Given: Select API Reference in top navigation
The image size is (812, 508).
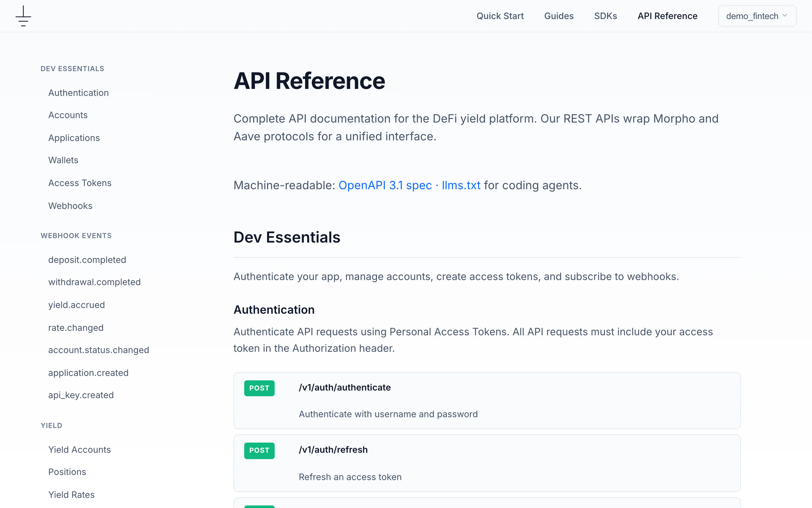Looking at the screenshot, I should (667, 16).
